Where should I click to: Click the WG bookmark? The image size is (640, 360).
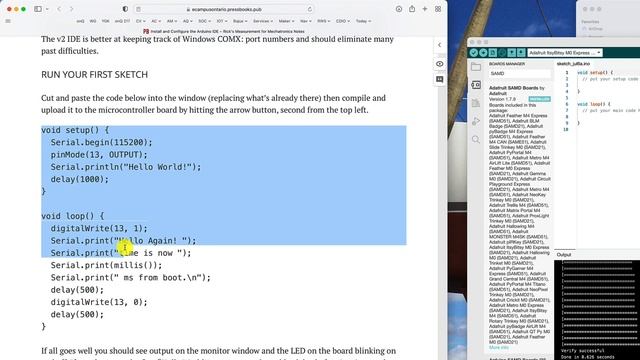[x=93, y=21]
